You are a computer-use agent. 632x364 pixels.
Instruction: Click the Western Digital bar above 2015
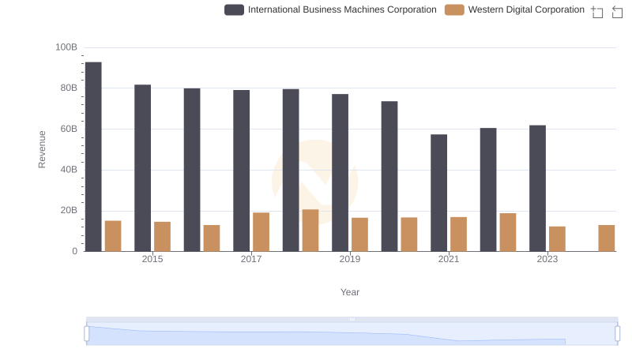click(163, 237)
